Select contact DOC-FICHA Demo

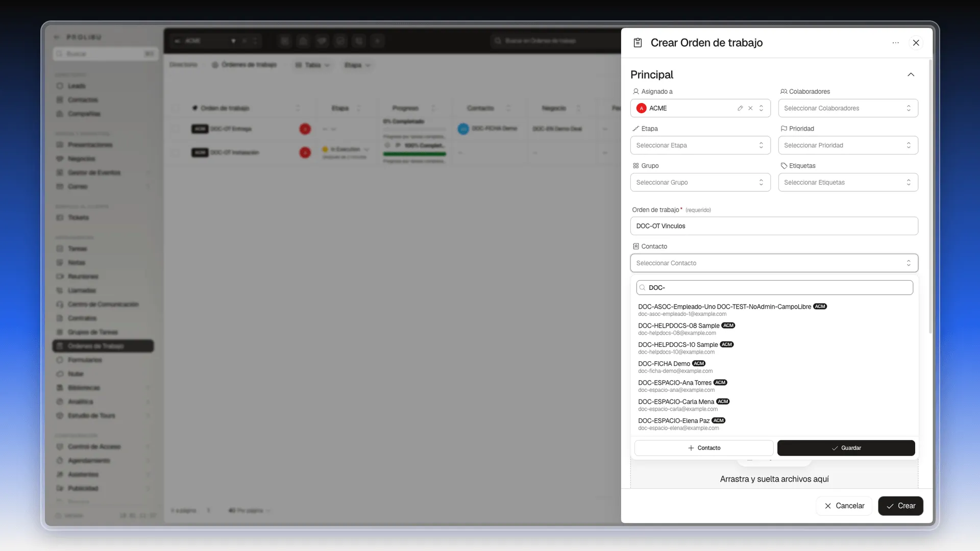tap(774, 367)
